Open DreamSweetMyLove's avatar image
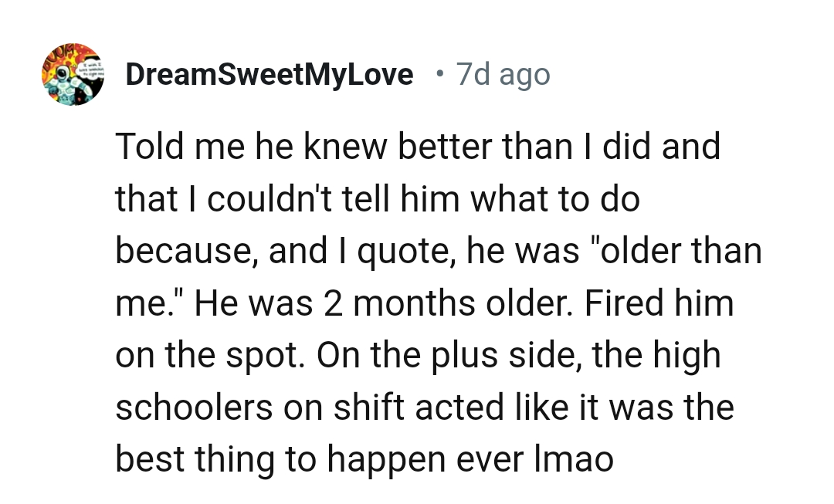 click(x=72, y=75)
